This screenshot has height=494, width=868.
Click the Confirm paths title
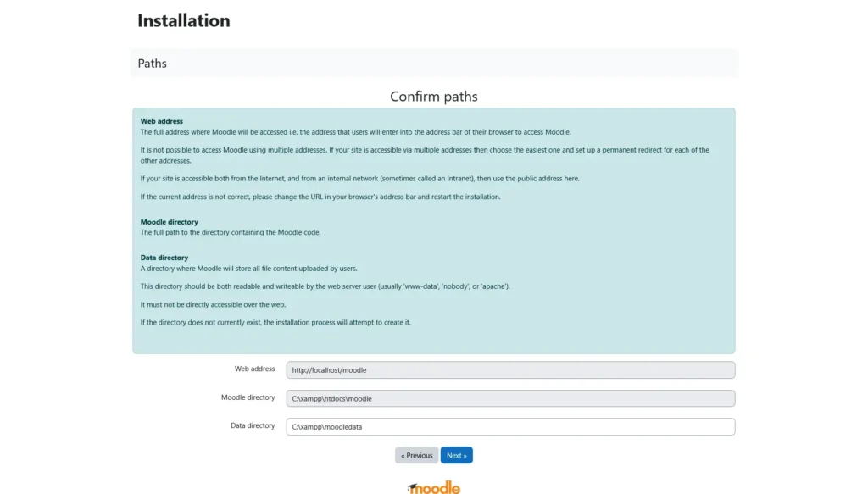[x=433, y=96]
